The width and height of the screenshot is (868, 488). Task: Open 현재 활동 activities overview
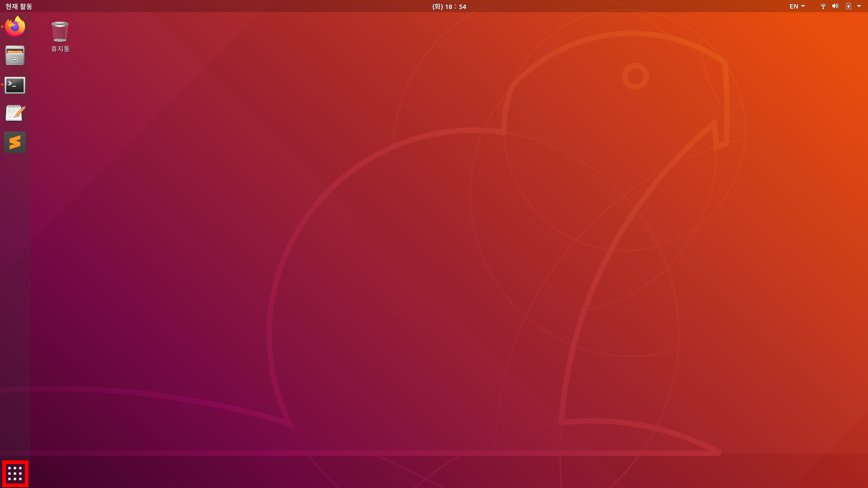(x=19, y=6)
